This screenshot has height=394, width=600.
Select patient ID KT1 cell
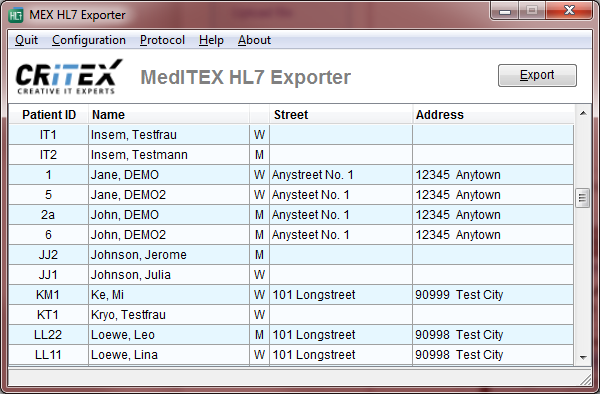49,314
